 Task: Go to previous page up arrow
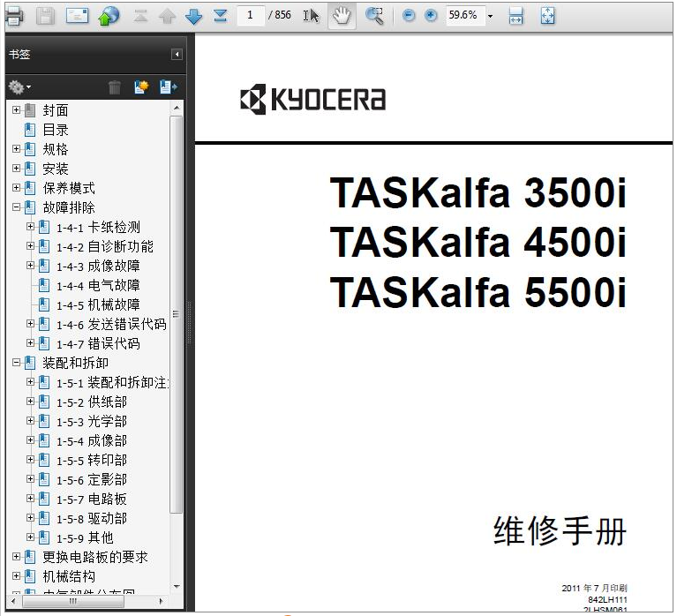[167, 16]
